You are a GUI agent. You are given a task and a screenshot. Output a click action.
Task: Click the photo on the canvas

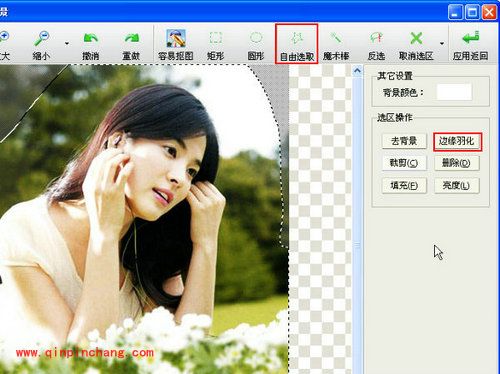coord(143,220)
